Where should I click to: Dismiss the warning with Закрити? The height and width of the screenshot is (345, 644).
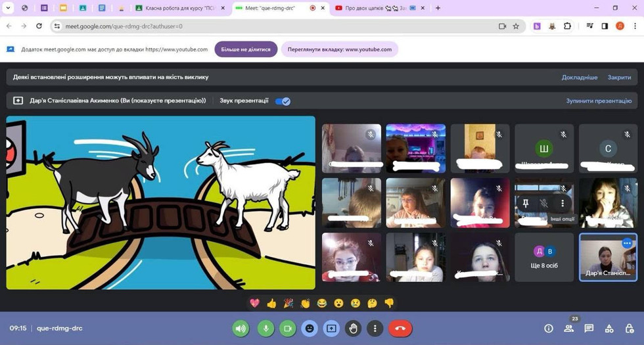click(x=619, y=78)
